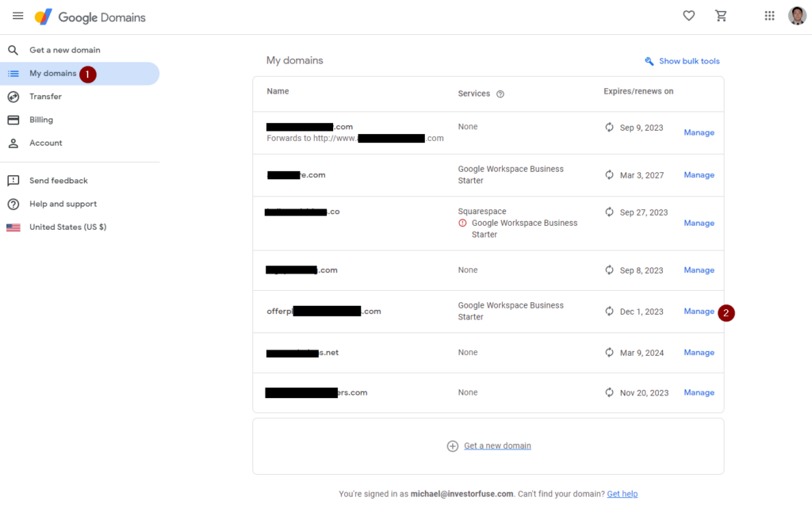Click the offerp domain name
The width and height of the screenshot is (812, 524).
(x=324, y=312)
